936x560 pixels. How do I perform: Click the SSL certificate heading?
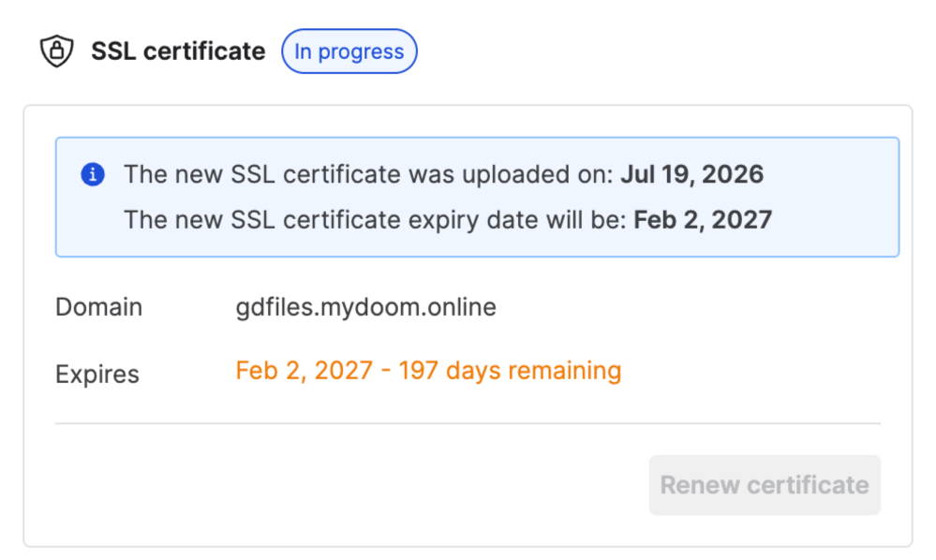[178, 52]
